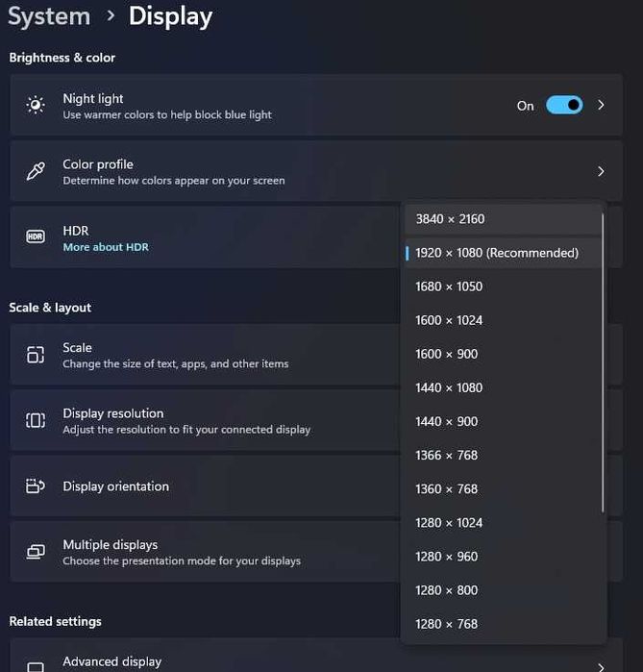Click the Brightness & color heading
Screen dimensions: 643x672
click(62, 58)
